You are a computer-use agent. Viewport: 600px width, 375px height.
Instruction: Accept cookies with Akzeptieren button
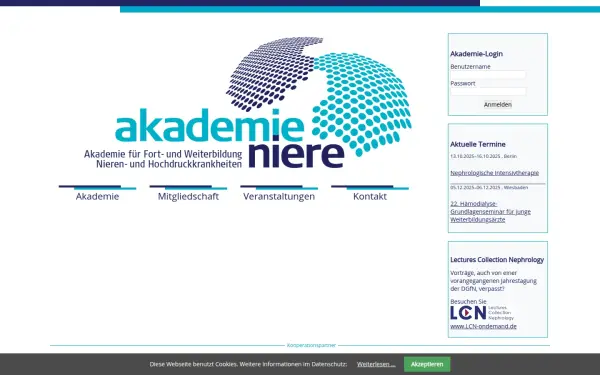(427, 364)
